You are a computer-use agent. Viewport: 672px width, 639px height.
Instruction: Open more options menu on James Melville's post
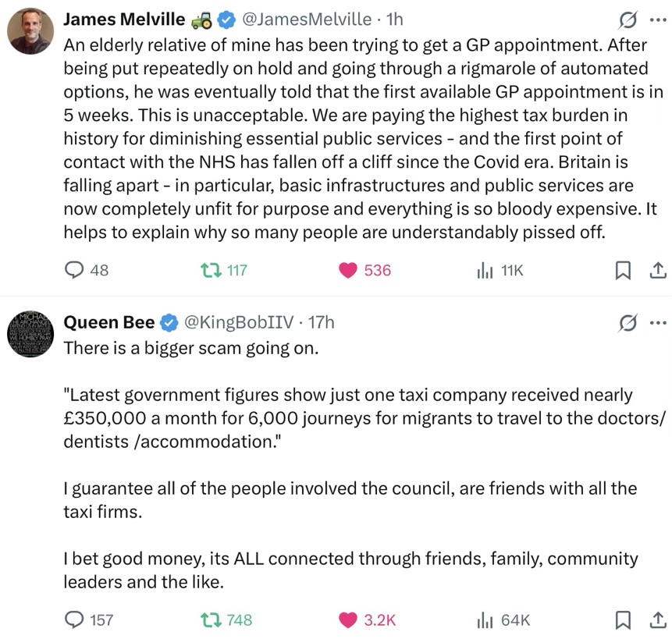658,20
